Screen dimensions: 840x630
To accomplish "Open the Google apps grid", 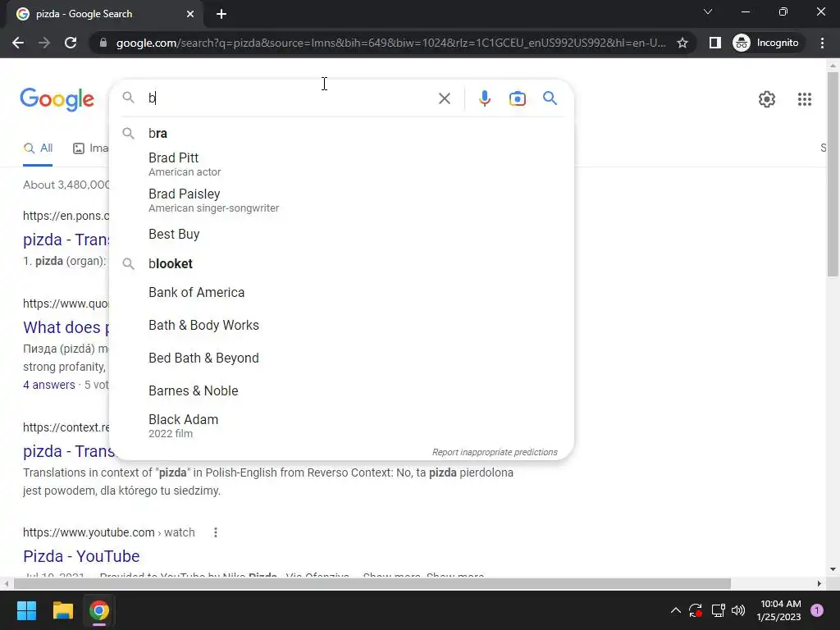I will pos(804,99).
